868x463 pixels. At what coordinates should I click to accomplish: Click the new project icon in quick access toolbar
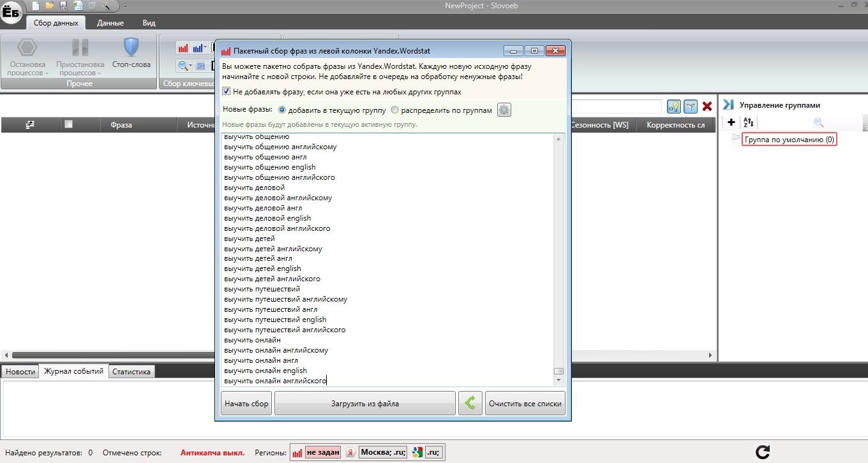pos(36,6)
